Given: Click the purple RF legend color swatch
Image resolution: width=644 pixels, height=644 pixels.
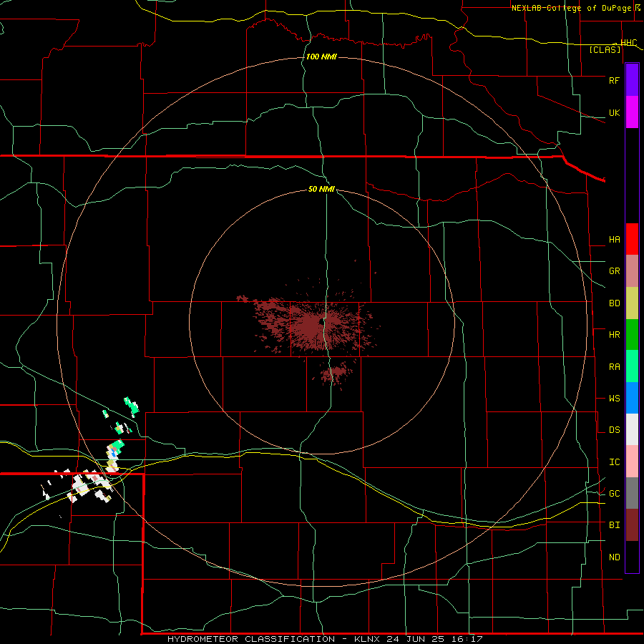Looking at the screenshot, I should pyautogui.click(x=632, y=80).
